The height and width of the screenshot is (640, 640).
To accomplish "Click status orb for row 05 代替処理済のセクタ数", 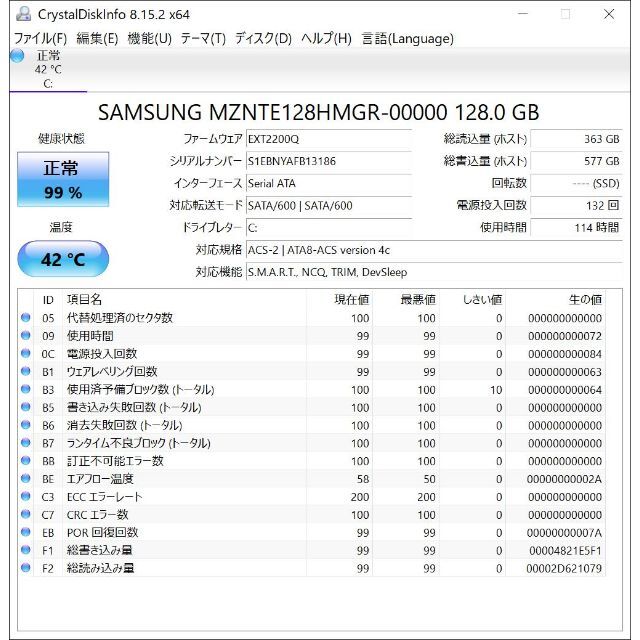I will pos(26,318).
